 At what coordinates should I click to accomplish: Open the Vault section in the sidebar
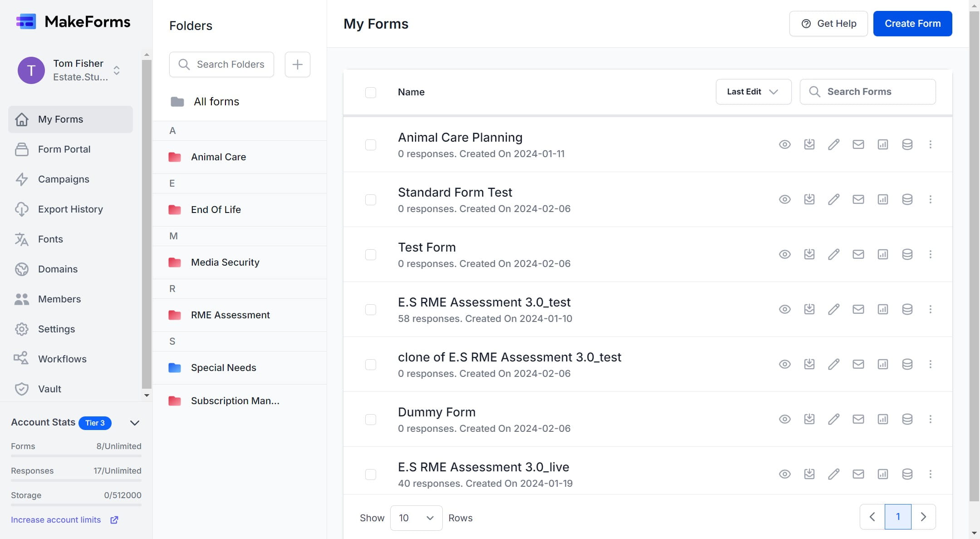[49, 389]
